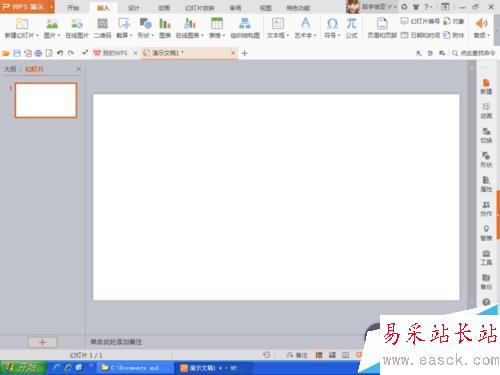Insert a QR code (二维码)
This screenshot has width=500, height=375.
coord(102,24)
